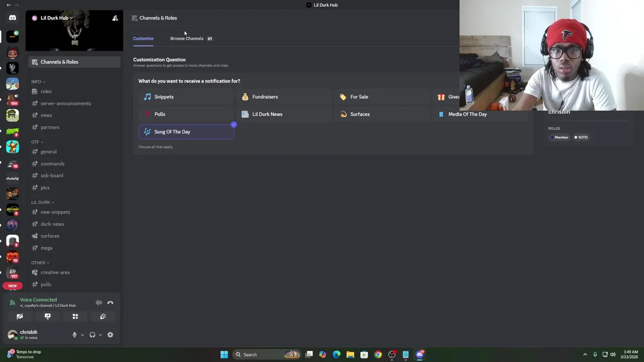Open the new-snippets channel
644x362 pixels.
click(x=74, y=212)
